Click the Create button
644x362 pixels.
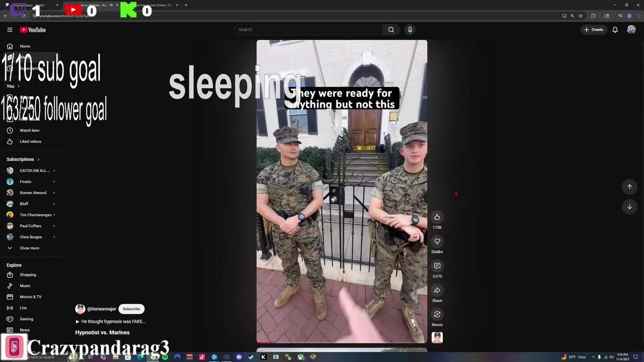click(594, 30)
